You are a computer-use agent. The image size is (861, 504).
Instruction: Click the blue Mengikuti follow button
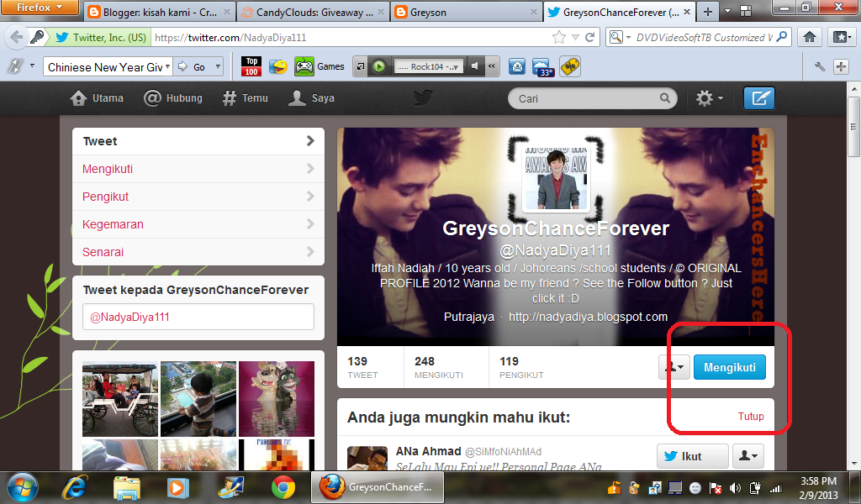730,367
